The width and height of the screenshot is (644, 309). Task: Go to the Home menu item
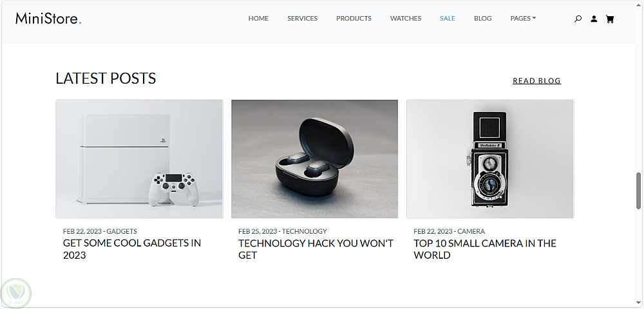click(258, 19)
